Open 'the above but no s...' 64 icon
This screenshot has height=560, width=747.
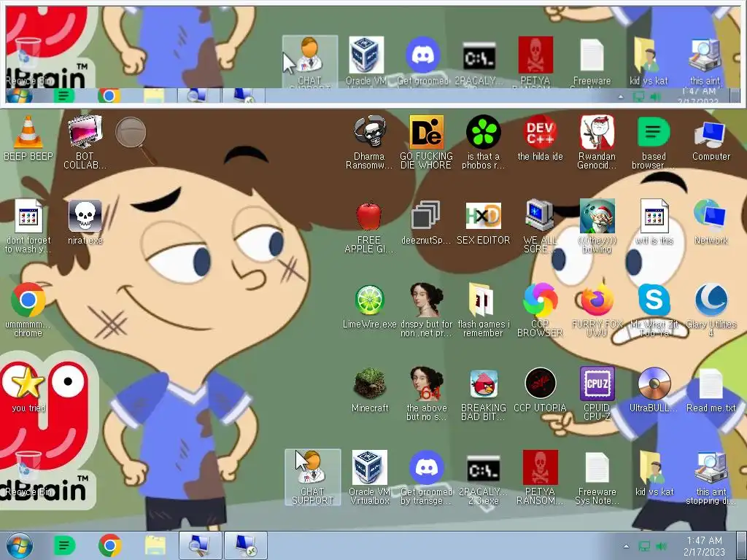coord(426,394)
